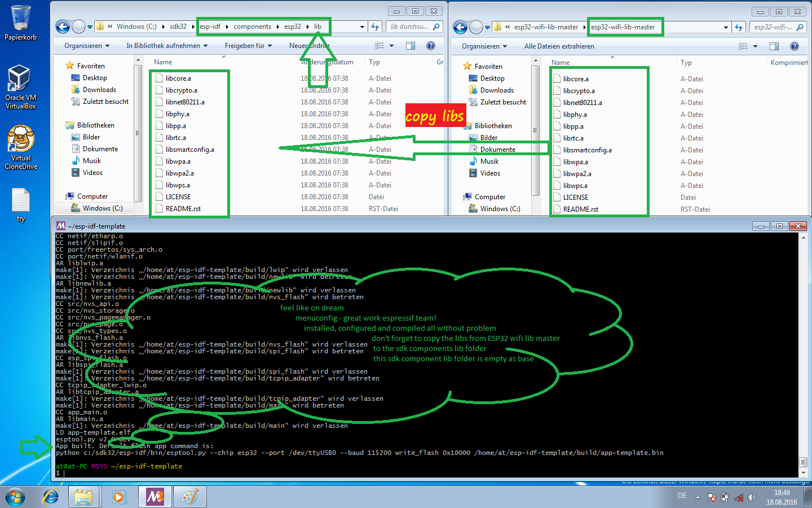Click back arrow in right Explorer window

tap(460, 27)
